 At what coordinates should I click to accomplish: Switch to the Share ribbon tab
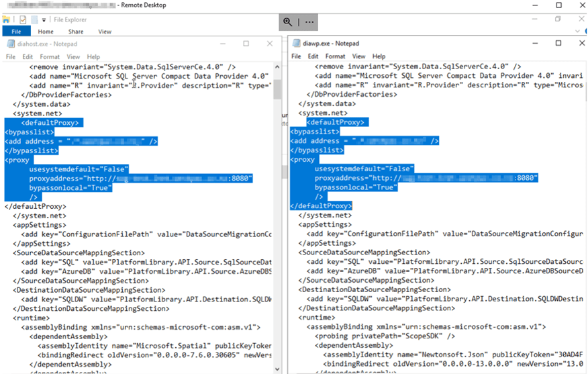pos(76,32)
